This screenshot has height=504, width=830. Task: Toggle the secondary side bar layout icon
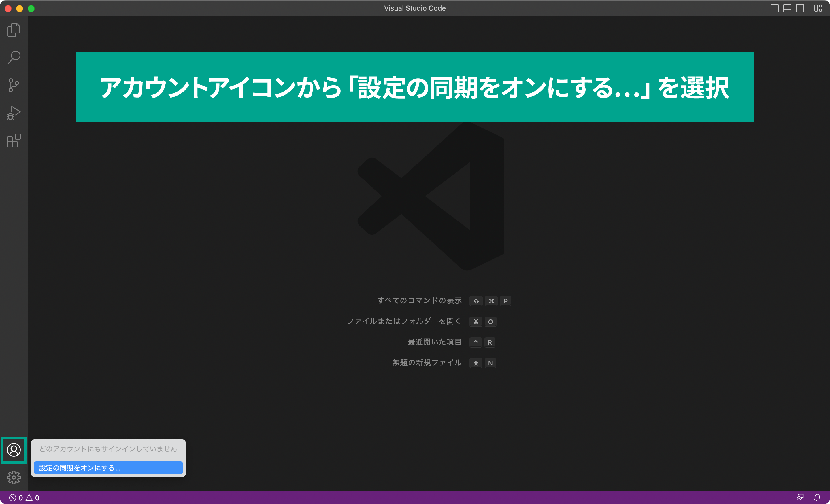[800, 8]
